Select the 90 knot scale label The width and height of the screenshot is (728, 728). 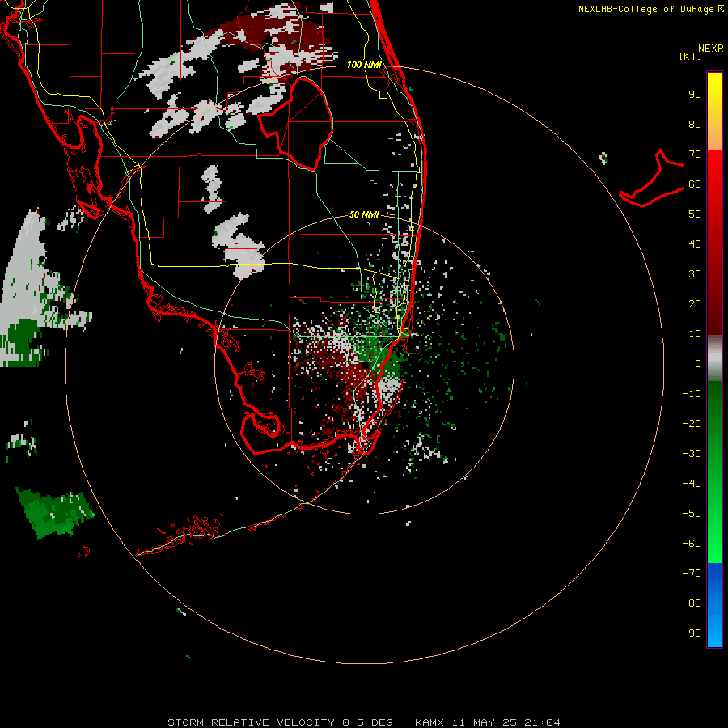(x=695, y=95)
